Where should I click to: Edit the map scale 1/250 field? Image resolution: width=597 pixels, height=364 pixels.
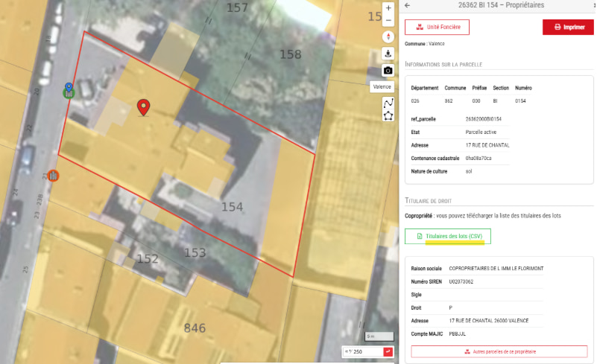coord(363,352)
